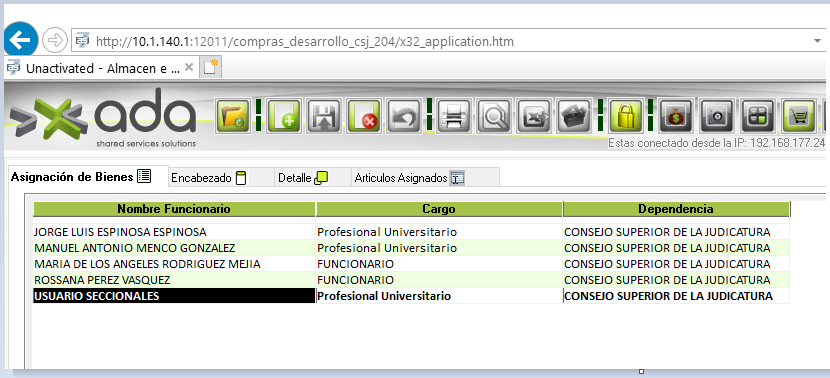The image size is (830, 378).
Task: Click FUNCIONARIO cell in Maria de los Angeles row
Action: [439, 264]
